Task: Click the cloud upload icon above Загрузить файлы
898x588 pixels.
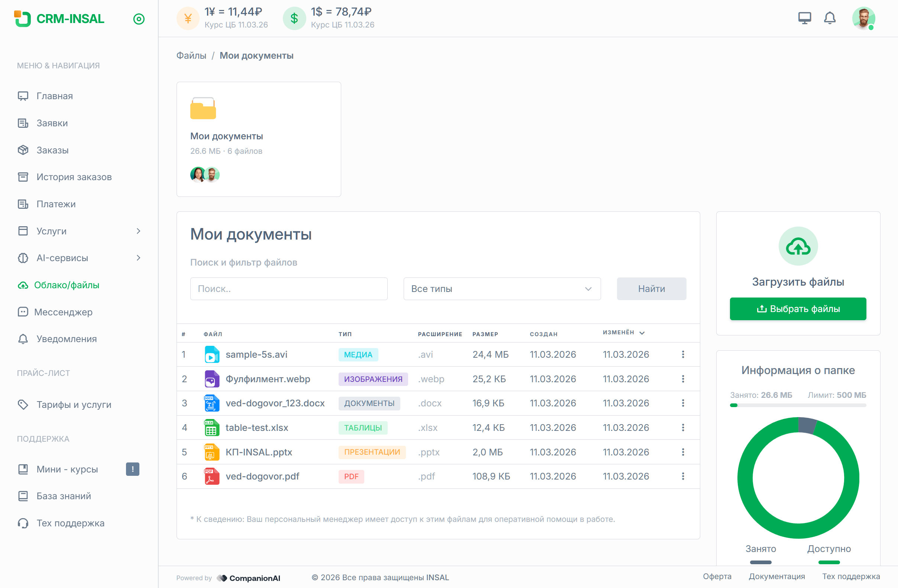Action: (798, 246)
